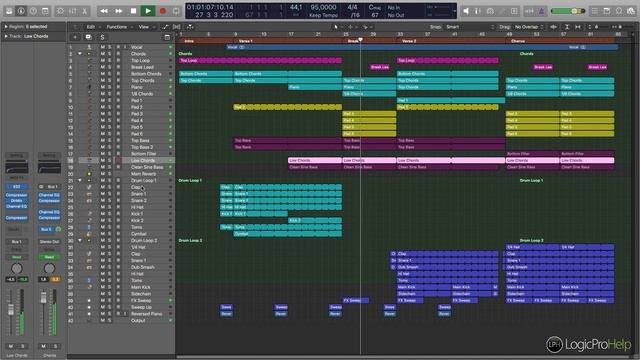Expand the Region inspector disclosure triangle
Image resolution: width=640 pixels, height=360 pixels.
point(6,27)
